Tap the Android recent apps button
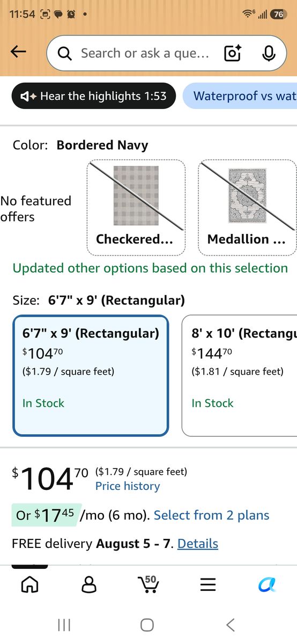 (64, 625)
